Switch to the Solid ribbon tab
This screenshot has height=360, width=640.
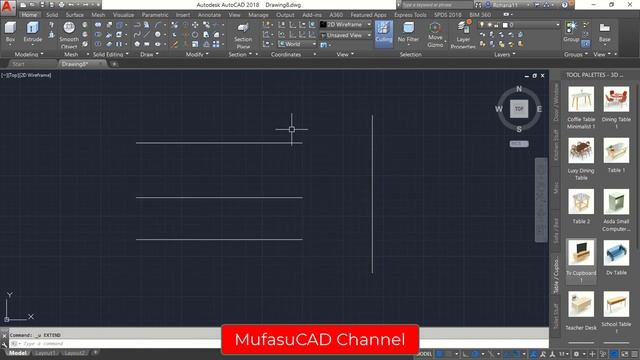coord(52,15)
